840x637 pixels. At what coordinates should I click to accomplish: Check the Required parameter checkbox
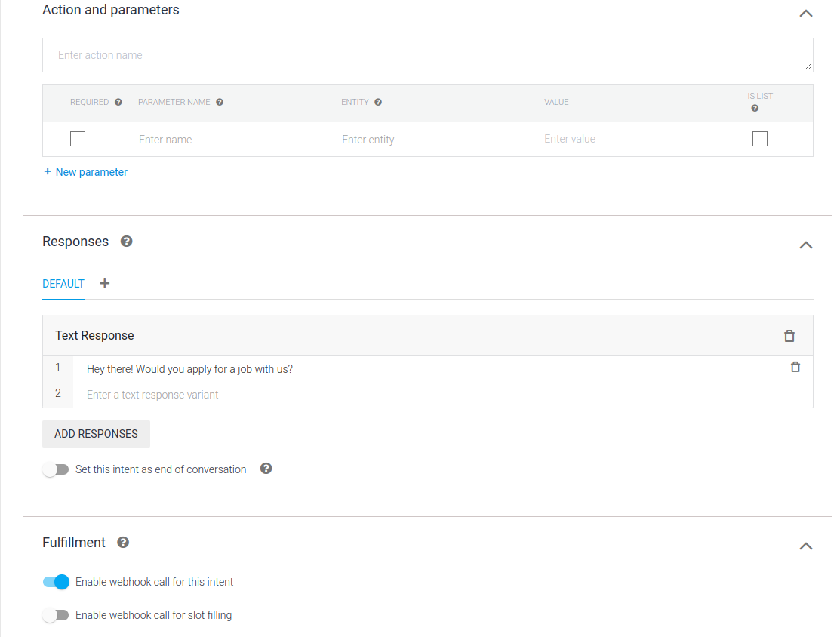pyautogui.click(x=78, y=139)
